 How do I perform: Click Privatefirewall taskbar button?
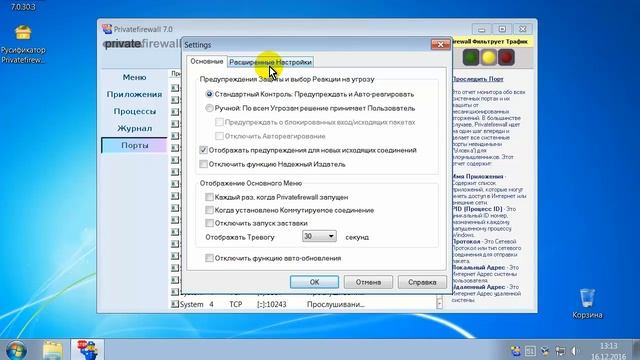click(87, 350)
